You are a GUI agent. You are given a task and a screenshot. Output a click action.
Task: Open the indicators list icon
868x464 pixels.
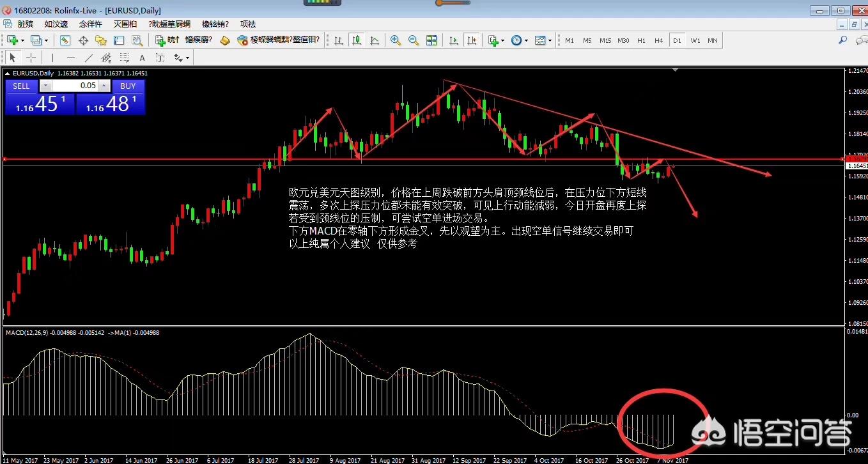point(493,40)
